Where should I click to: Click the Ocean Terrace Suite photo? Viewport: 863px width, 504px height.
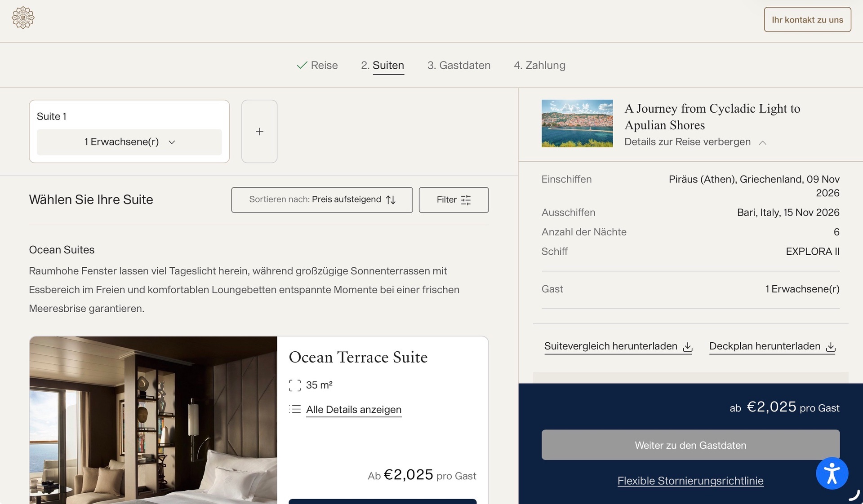tap(153, 420)
